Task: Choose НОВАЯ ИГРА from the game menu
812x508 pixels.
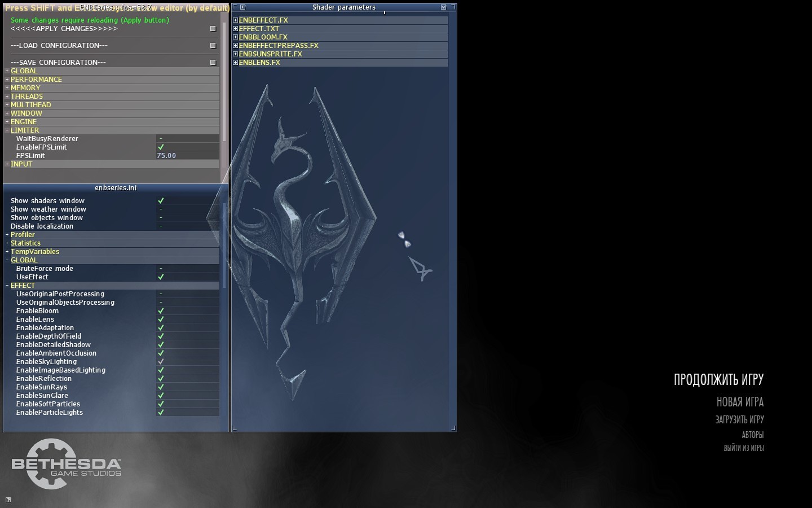Action: (740, 402)
